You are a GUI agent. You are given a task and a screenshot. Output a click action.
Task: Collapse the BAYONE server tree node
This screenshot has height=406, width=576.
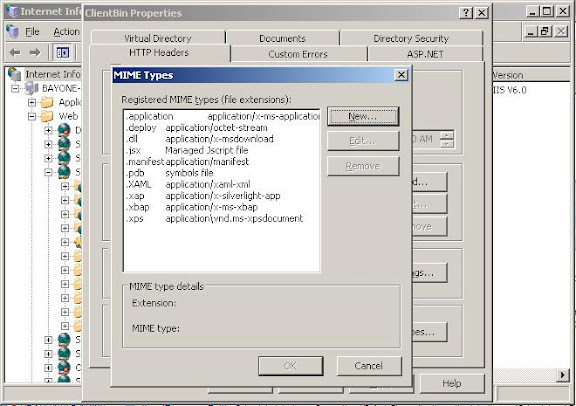click(x=15, y=89)
